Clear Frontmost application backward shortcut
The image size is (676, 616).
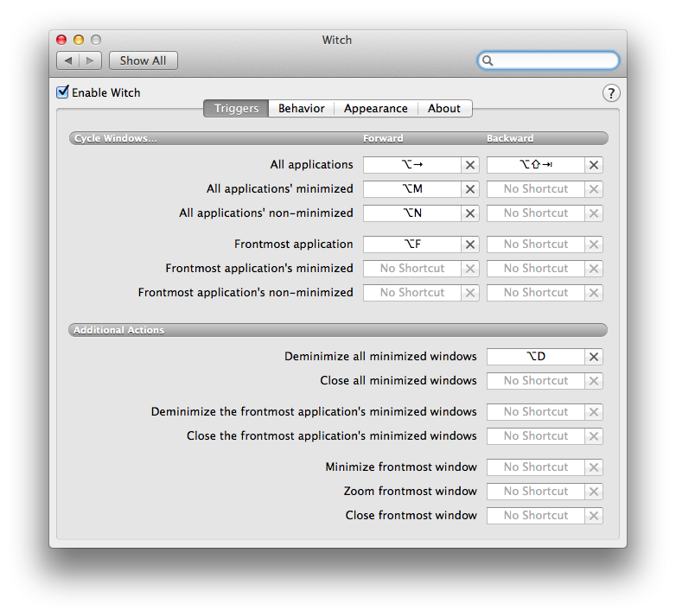pos(594,244)
